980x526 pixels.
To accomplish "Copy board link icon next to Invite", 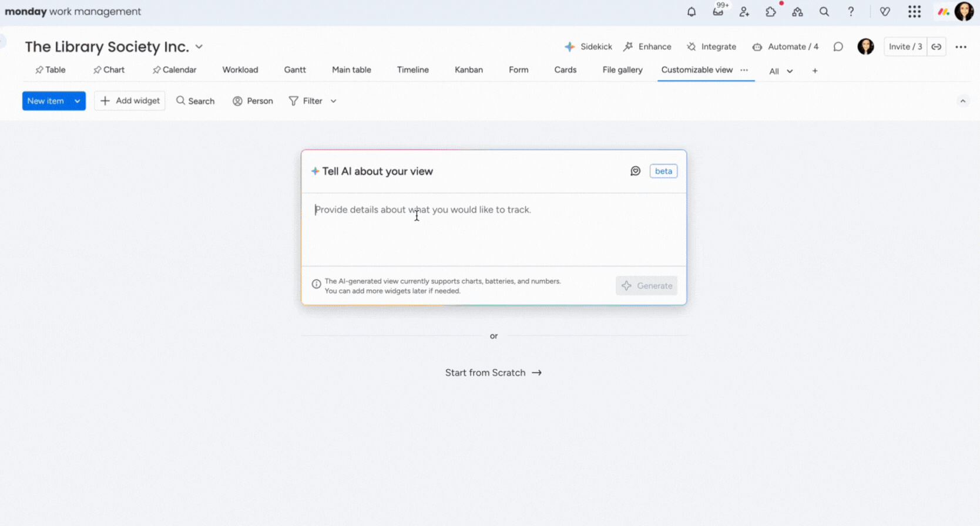I will click(937, 47).
